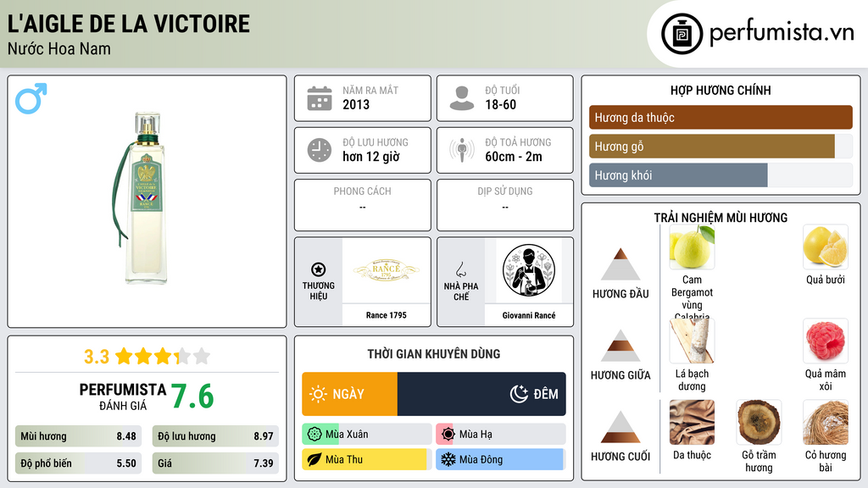Select the Cam Bergamot note image
Image resolution: width=868 pixels, height=488 pixels.
click(692, 247)
